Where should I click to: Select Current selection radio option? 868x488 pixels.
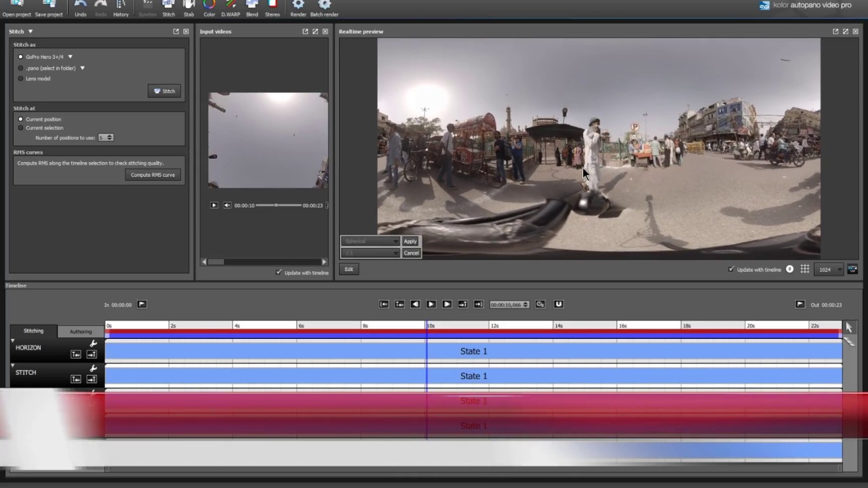20,127
